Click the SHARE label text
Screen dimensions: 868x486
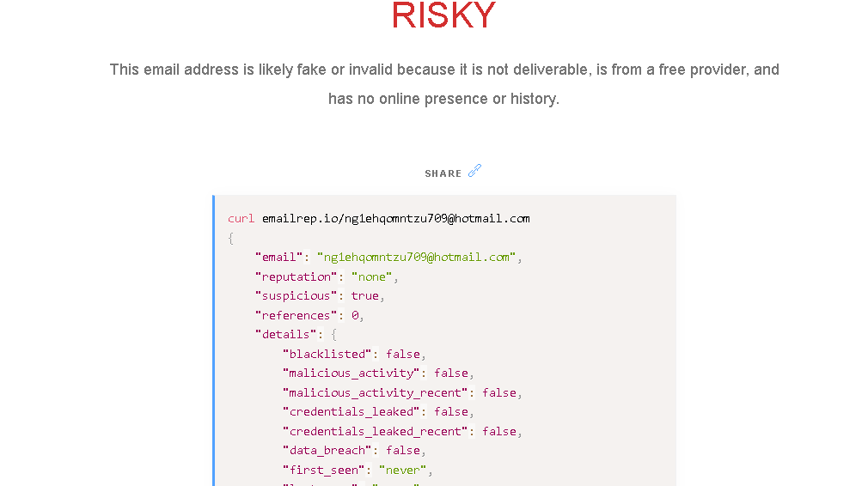point(443,173)
